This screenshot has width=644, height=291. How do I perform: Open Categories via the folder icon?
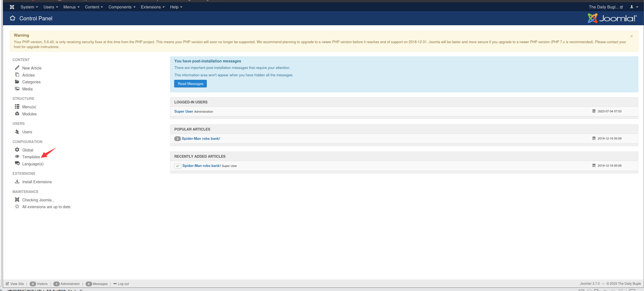coord(17,82)
